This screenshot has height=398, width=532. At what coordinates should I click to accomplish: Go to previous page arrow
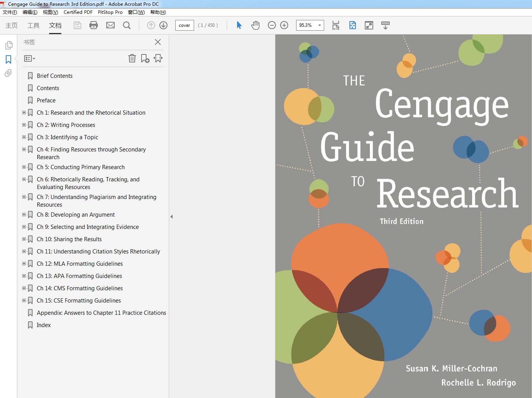click(x=151, y=25)
